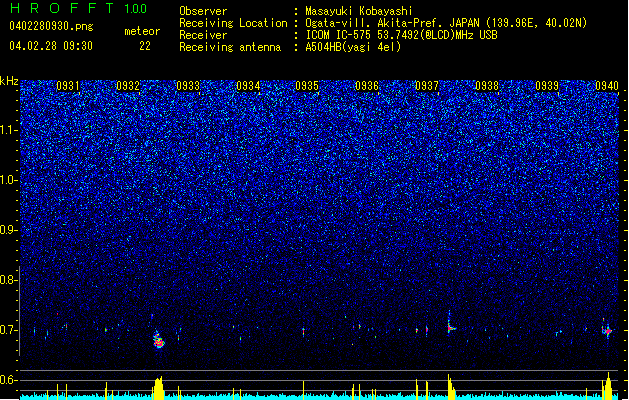Image resolution: width=629 pixels, height=400 pixels.
Task: Click the bright meteor echo near 0940
Action: click(x=607, y=330)
